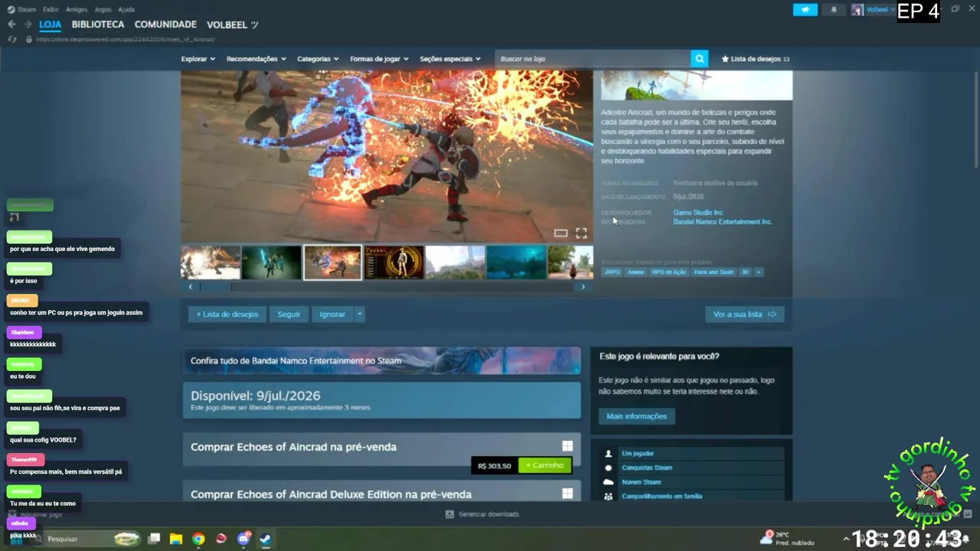Viewport: 980px width, 551px height.
Task: Open the Jogos menu
Action: point(103,10)
